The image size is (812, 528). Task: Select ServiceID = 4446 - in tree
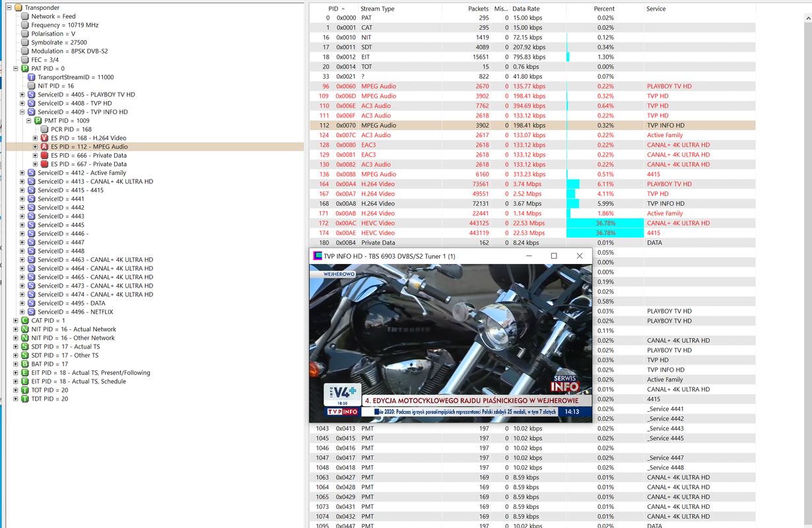tap(63, 234)
